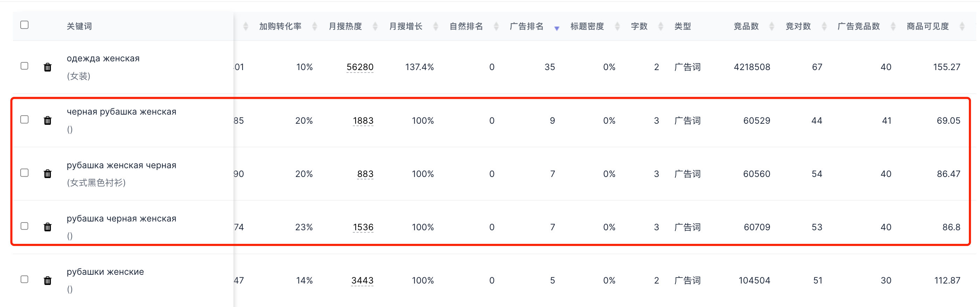This screenshot has width=980, height=307.
Task: Sort by 月搜增长 column arrows
Action: (x=436, y=26)
